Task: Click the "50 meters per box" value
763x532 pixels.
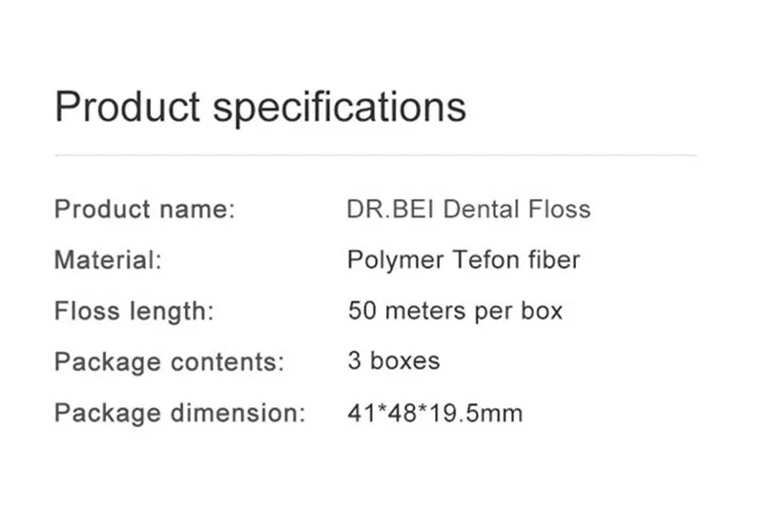Action: click(x=455, y=311)
